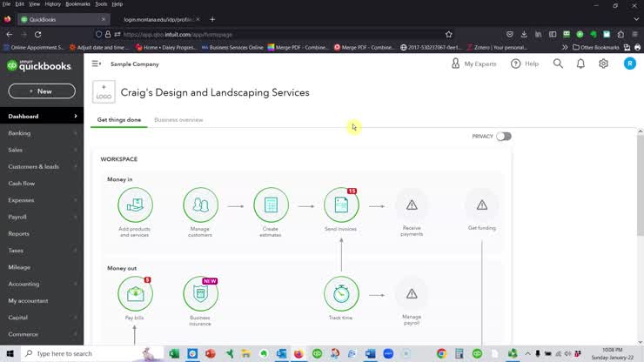
Task: Click the Send invoices icon
Action: [341, 205]
